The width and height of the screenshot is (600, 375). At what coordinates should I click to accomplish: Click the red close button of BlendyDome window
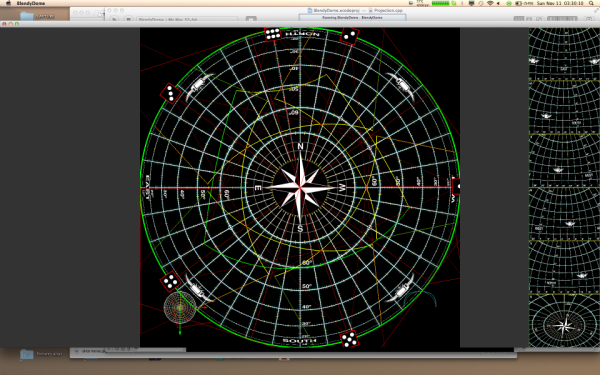coord(4,24)
